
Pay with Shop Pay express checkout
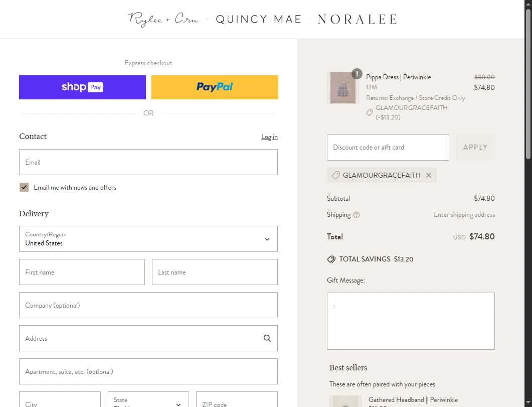(x=82, y=87)
